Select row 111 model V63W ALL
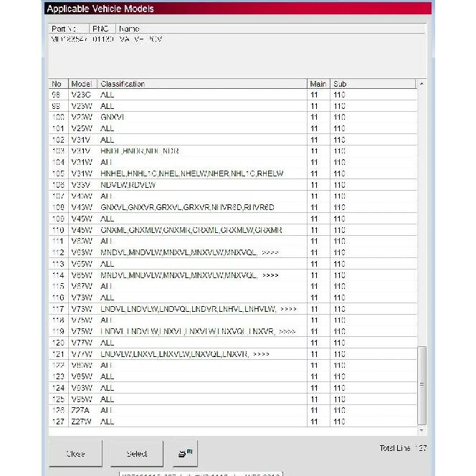Screen dimensions: 476x476 (x=233, y=242)
